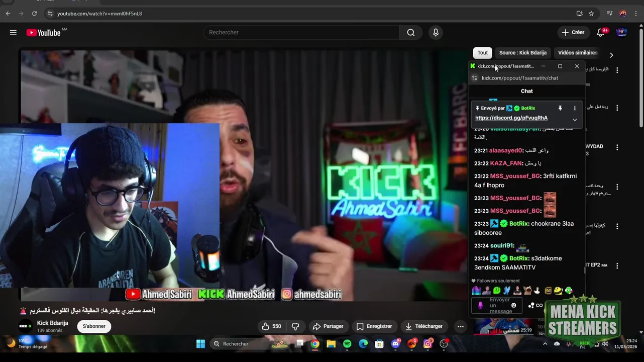Click the three-bubbles icon beside chat input
This screenshot has width=644, height=362.
pyautogui.click(x=531, y=305)
